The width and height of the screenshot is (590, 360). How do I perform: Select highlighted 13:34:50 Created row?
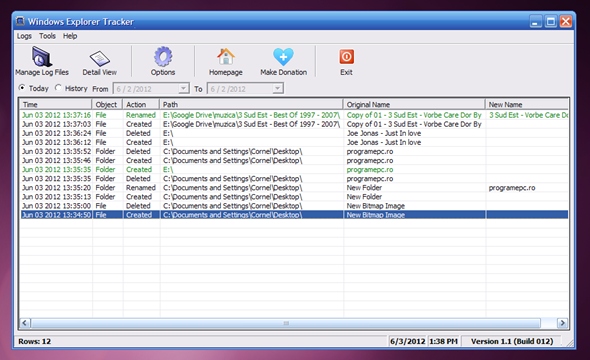[x=294, y=215]
